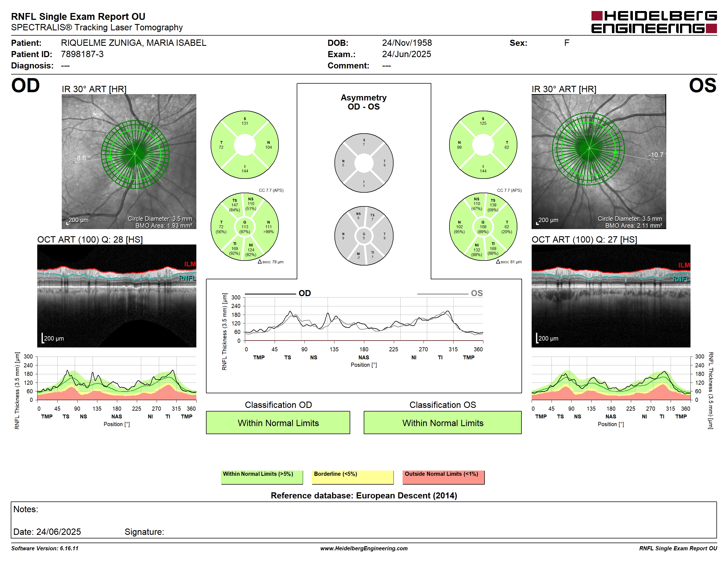Click the OS global G 108 (89%) center
This screenshot has height=563, width=728.
[x=483, y=227]
